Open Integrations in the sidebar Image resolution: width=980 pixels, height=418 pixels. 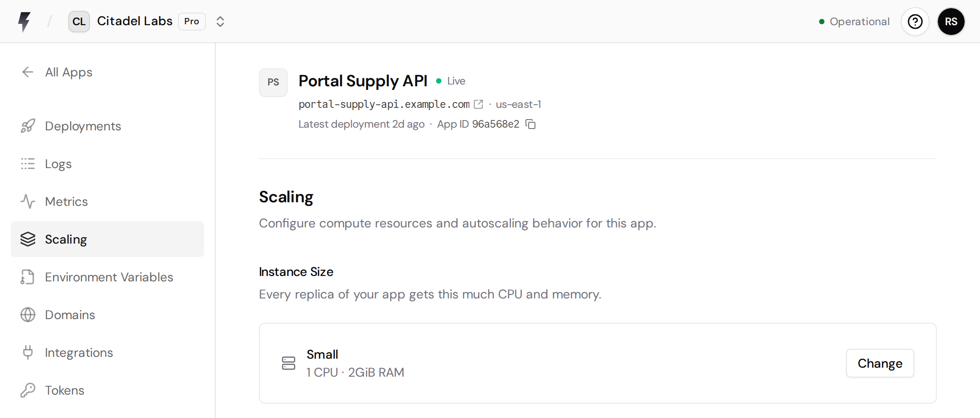pos(107,352)
